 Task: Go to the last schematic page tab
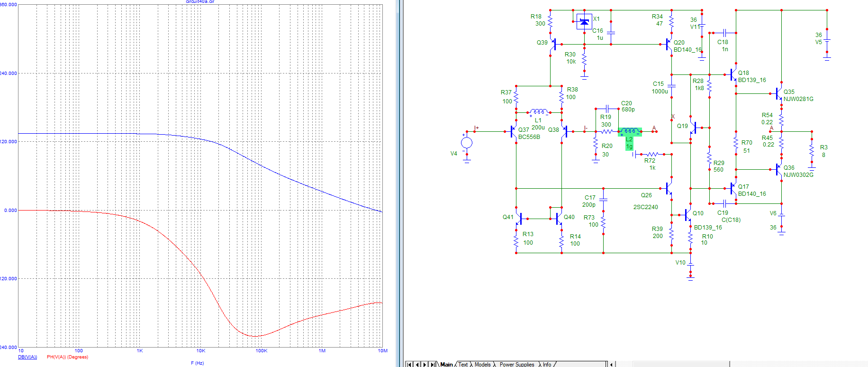pos(433,364)
